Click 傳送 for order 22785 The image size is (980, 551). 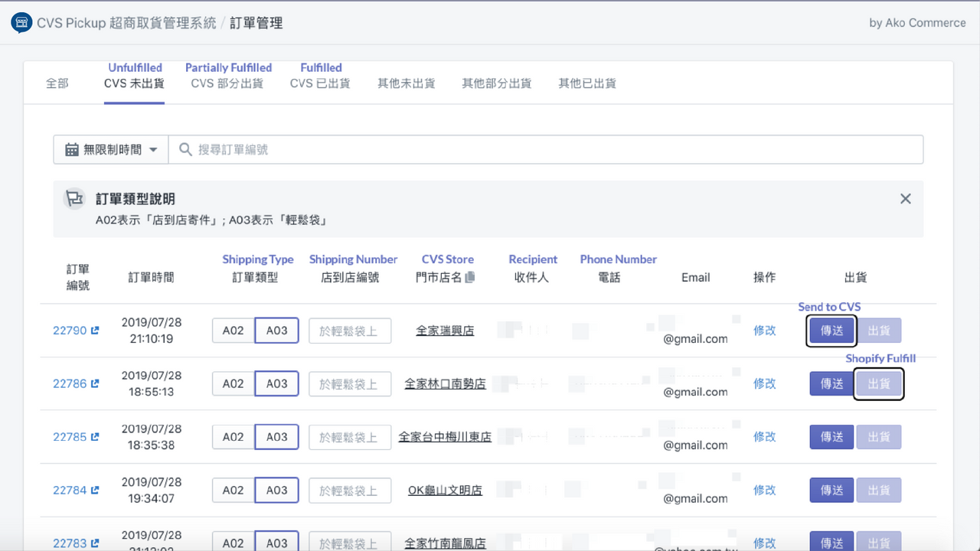click(x=831, y=437)
